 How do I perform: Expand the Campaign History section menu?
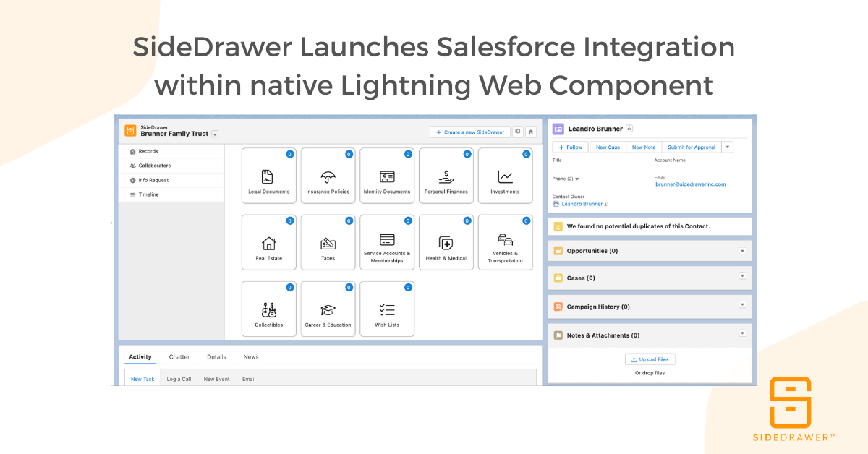742,305
